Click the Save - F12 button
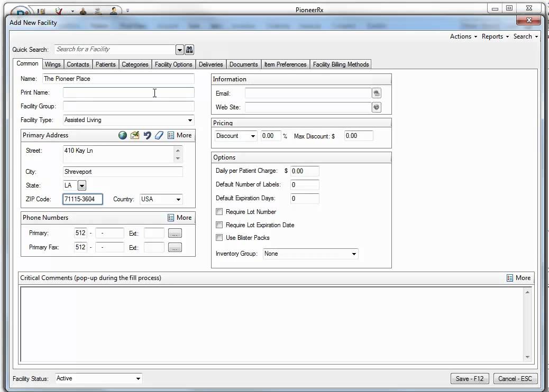This screenshot has width=549, height=392. click(x=470, y=378)
